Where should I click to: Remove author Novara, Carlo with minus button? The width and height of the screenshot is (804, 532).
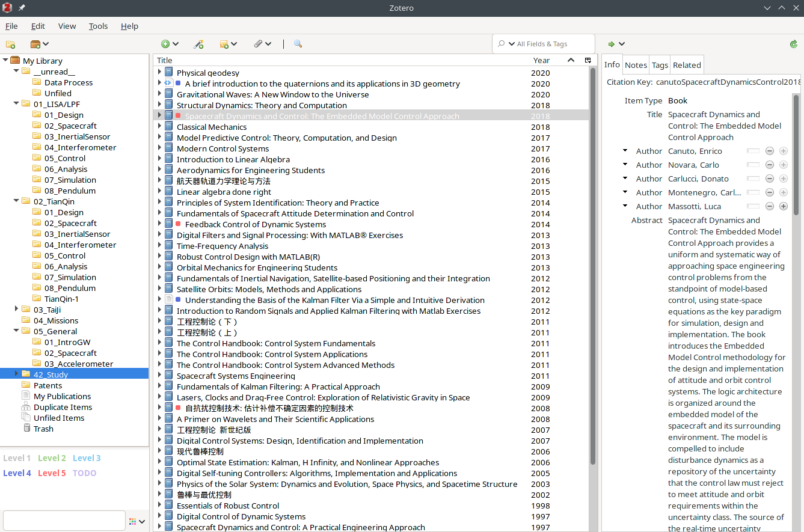(x=769, y=165)
